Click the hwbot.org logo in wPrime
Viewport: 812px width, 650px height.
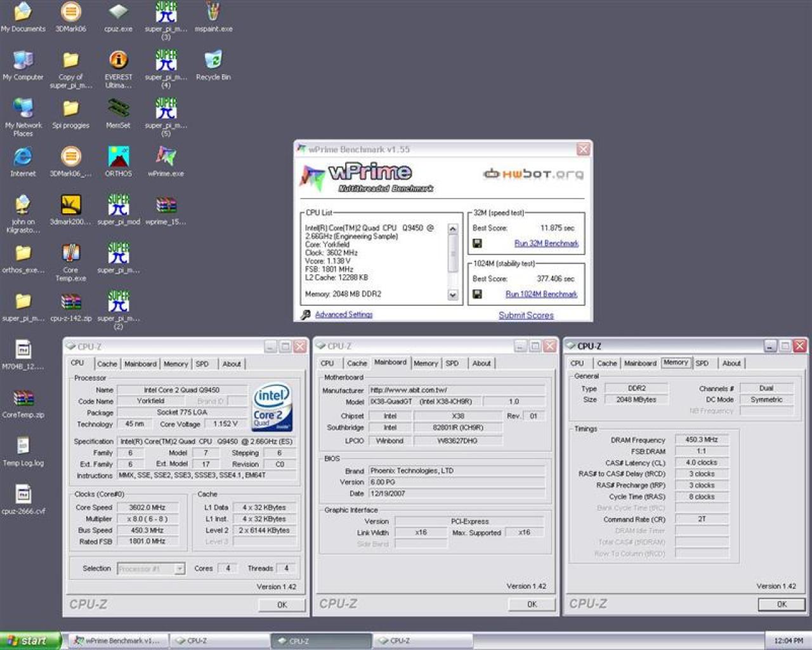click(534, 174)
